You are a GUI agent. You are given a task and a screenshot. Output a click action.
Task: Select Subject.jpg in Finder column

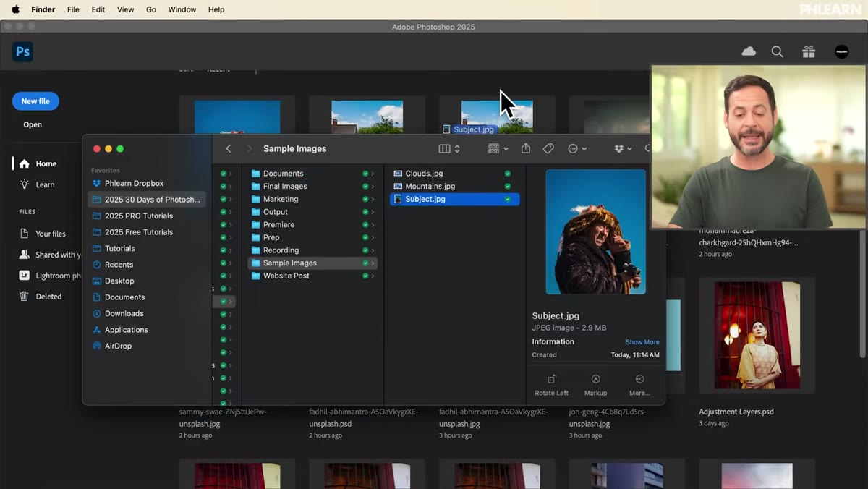[454, 199]
